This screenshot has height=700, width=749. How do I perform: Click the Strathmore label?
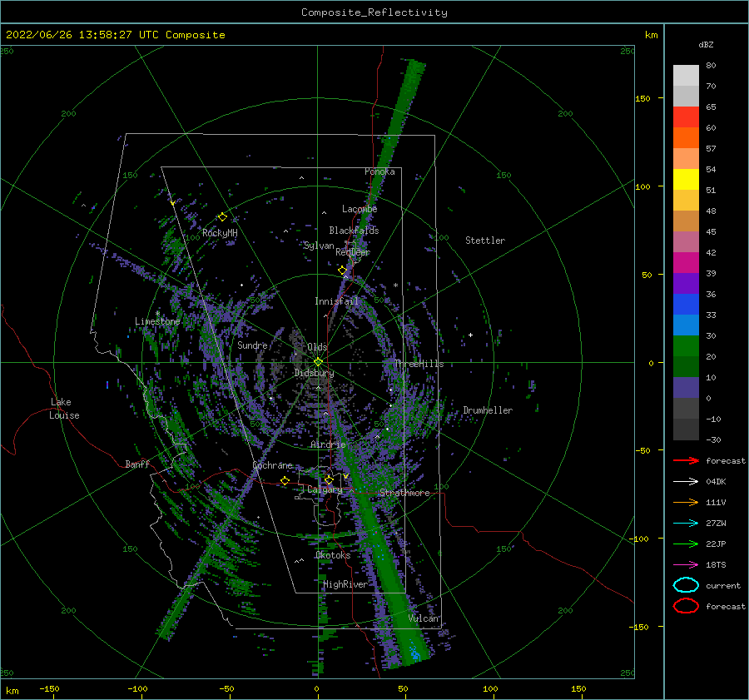click(x=404, y=493)
